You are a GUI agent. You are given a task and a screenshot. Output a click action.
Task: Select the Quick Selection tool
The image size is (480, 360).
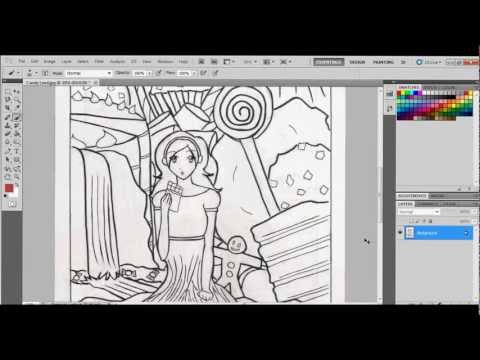(16, 99)
